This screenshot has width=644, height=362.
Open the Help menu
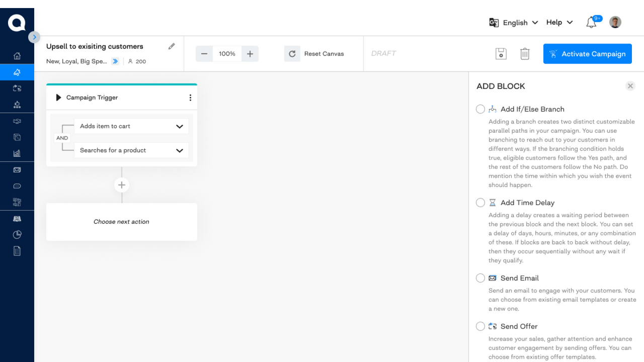tap(559, 23)
